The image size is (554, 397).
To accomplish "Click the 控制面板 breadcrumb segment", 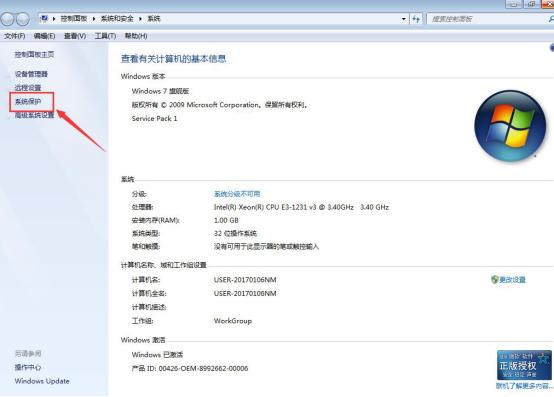I will [x=73, y=19].
